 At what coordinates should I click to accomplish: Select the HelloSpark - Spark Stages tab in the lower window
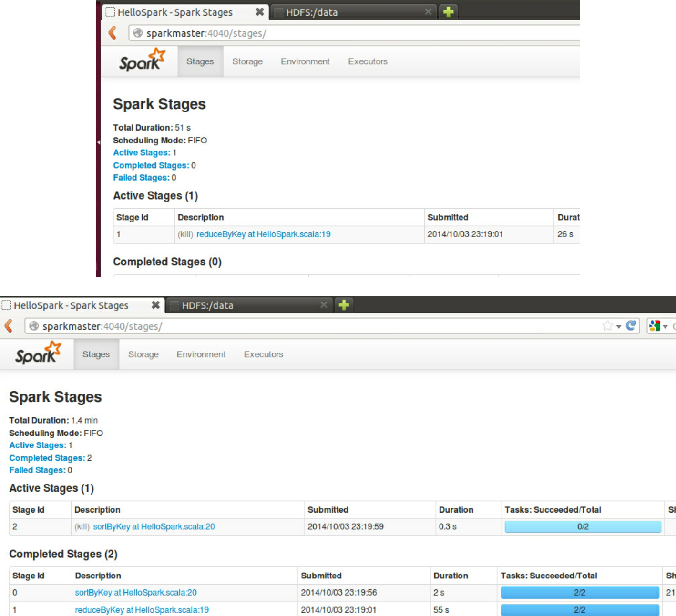tap(81, 305)
